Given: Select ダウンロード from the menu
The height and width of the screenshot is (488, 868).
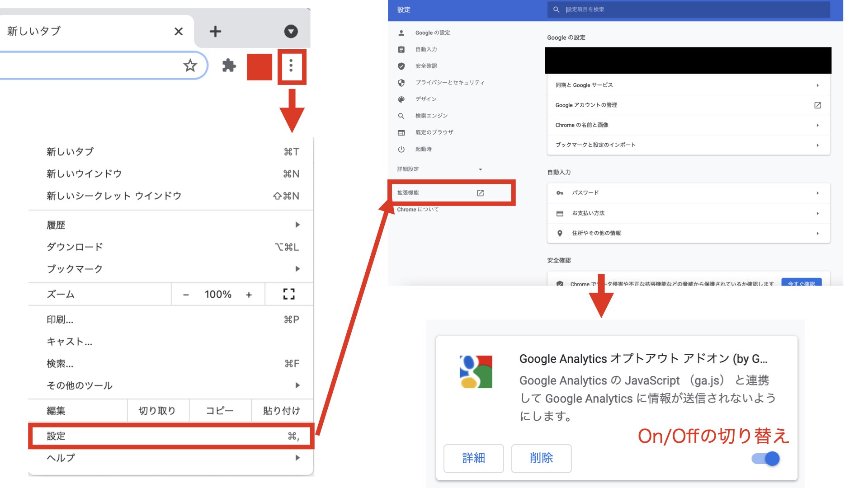Looking at the screenshot, I should point(171,247).
